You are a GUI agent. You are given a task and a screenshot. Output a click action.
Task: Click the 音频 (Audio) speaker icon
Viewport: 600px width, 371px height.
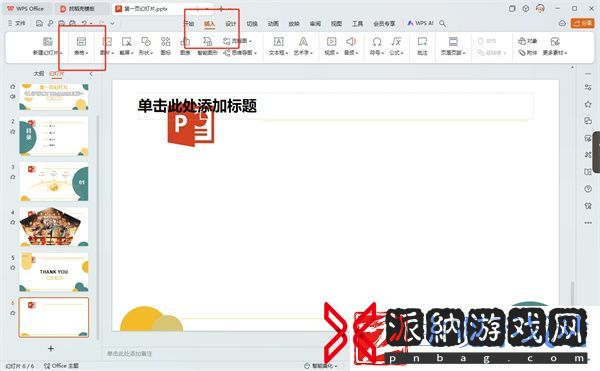click(351, 41)
